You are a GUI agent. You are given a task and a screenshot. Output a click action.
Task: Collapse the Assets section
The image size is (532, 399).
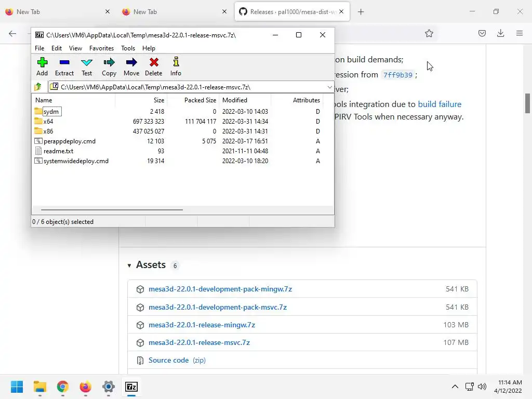click(129, 265)
